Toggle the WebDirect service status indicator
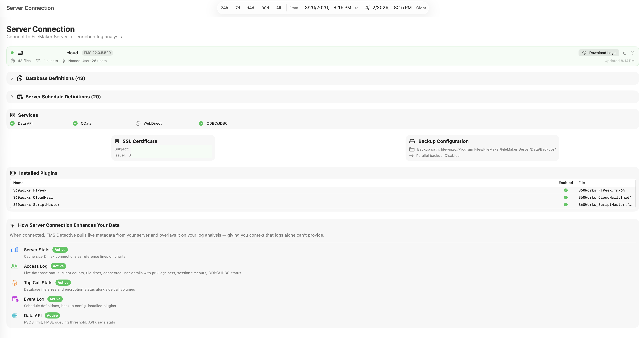644x338 pixels. tap(138, 123)
